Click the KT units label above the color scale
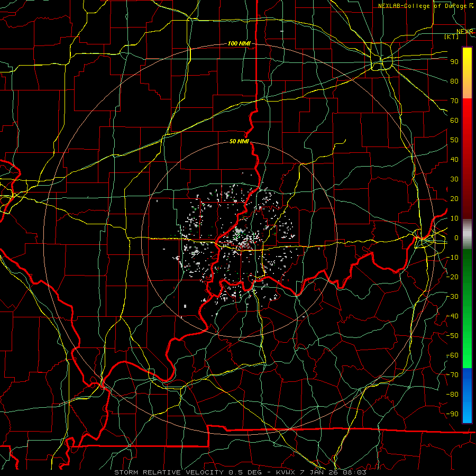 452,36
